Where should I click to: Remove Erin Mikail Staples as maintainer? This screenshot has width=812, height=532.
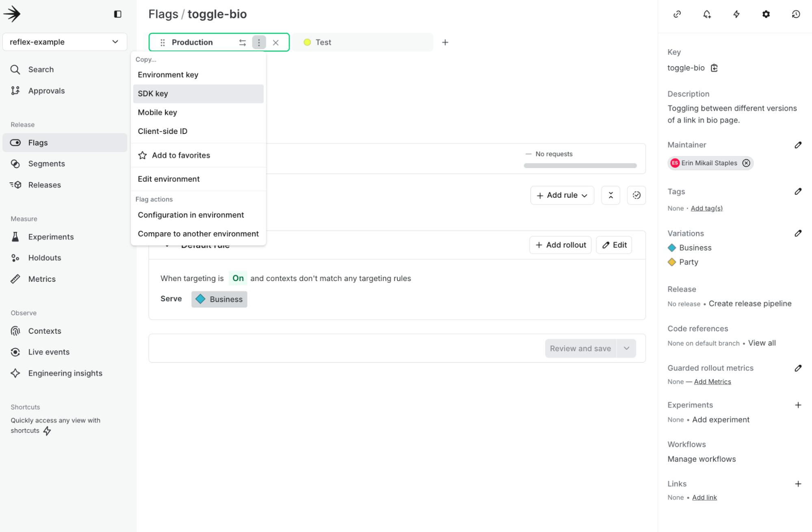click(x=746, y=163)
